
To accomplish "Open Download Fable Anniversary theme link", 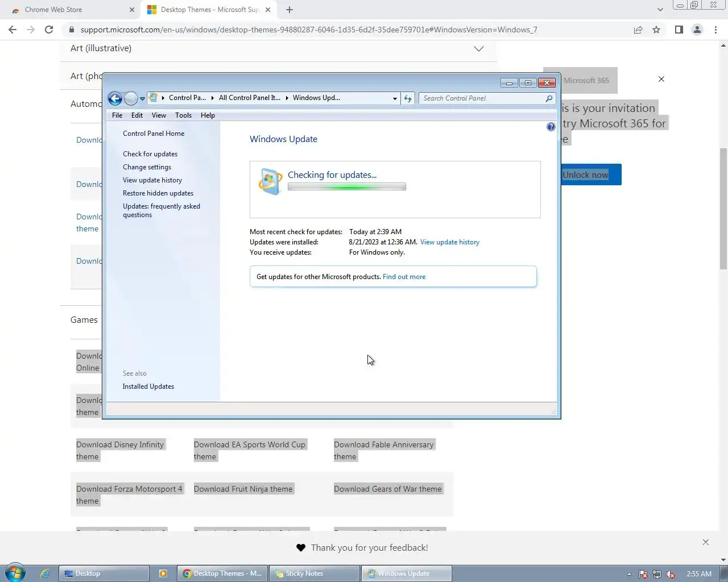I will (x=384, y=451).
